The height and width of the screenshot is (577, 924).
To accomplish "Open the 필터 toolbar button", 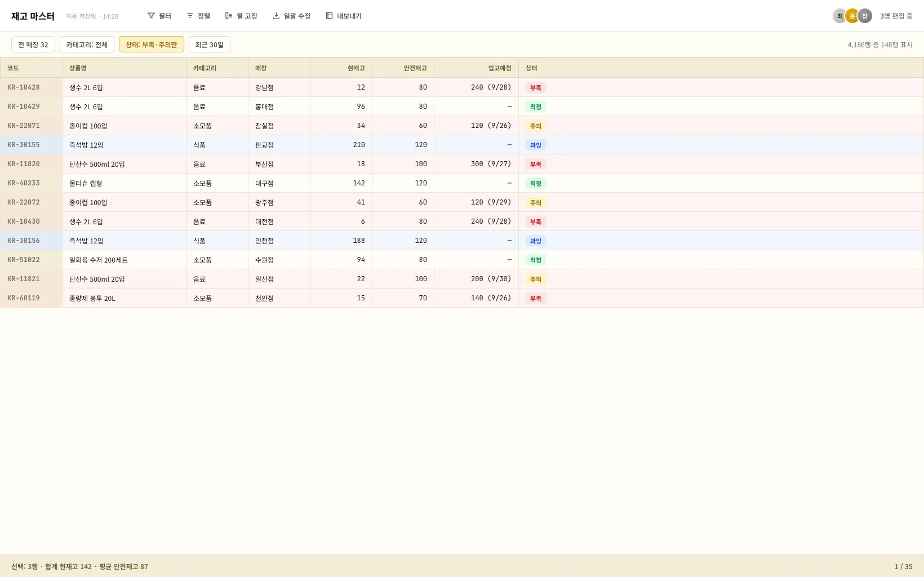I will click(x=159, y=16).
